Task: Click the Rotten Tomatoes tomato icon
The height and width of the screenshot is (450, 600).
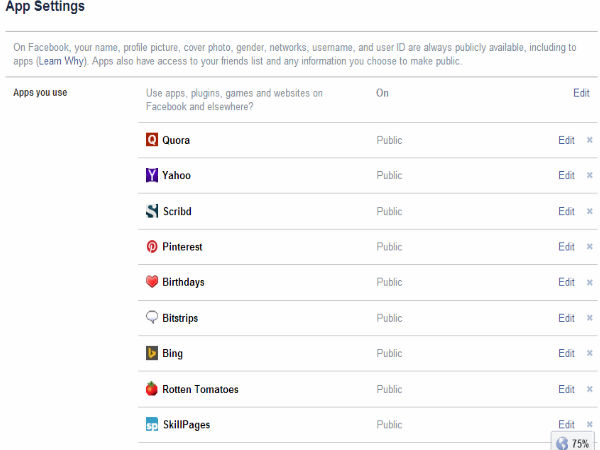Action: point(152,389)
